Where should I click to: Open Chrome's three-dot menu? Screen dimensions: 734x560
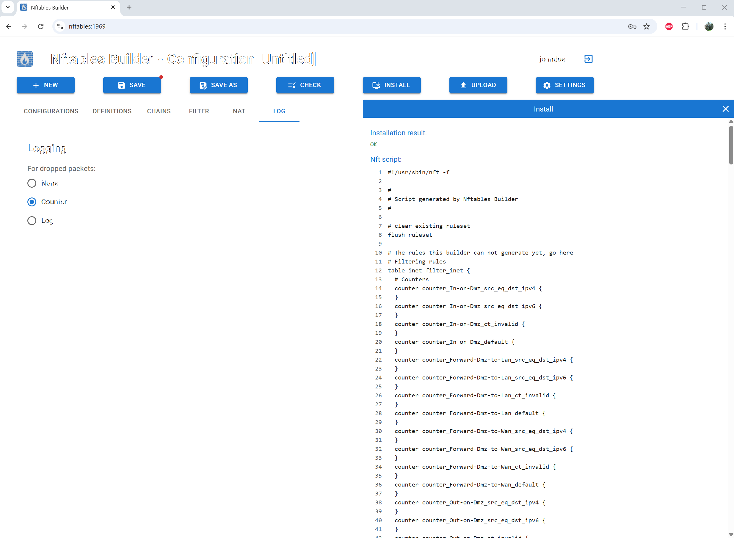725,26
